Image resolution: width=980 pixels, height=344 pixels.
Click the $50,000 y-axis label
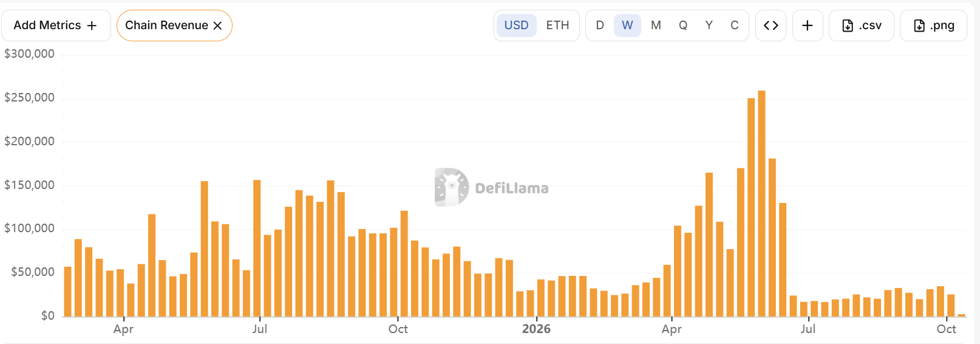click(33, 272)
